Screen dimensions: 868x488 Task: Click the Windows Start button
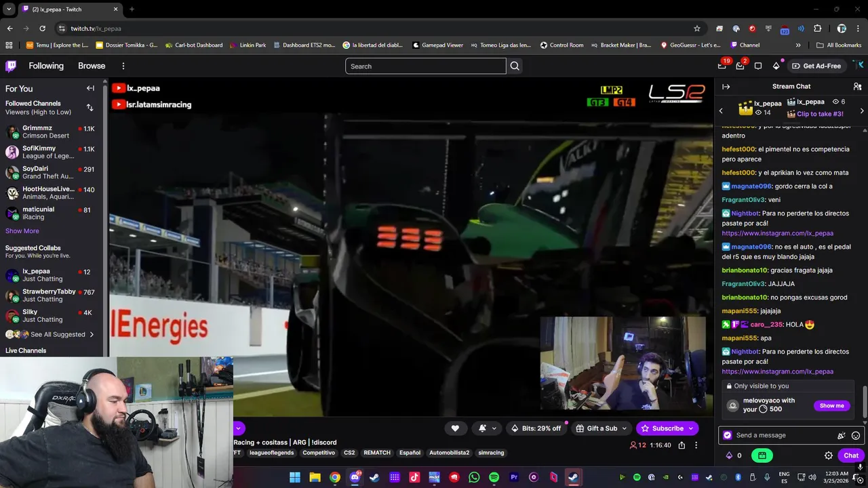[x=295, y=477]
